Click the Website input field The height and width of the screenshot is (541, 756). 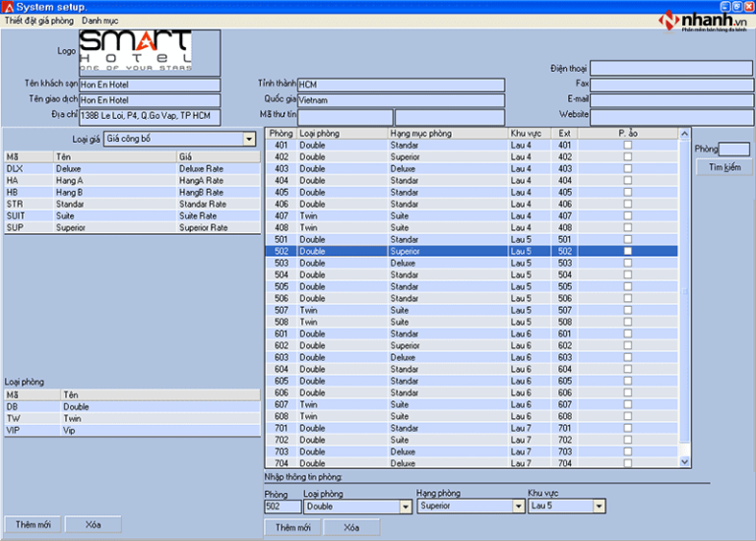click(x=671, y=116)
